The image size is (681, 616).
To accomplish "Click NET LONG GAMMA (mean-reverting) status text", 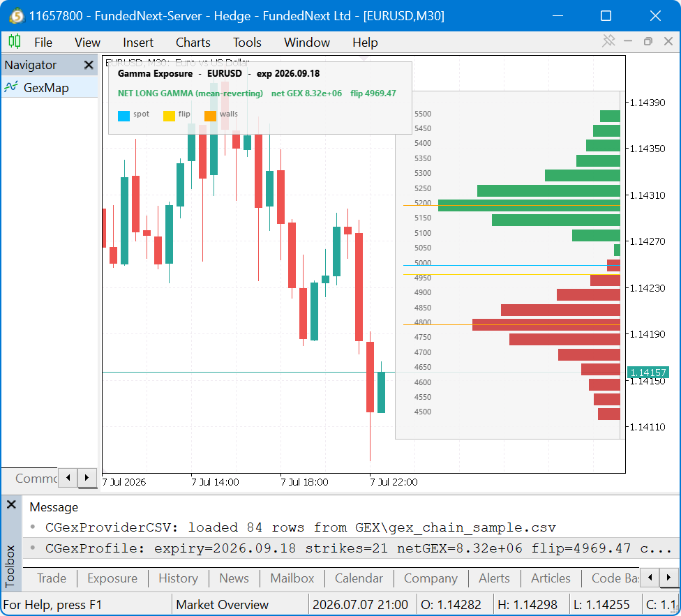I will click(190, 93).
